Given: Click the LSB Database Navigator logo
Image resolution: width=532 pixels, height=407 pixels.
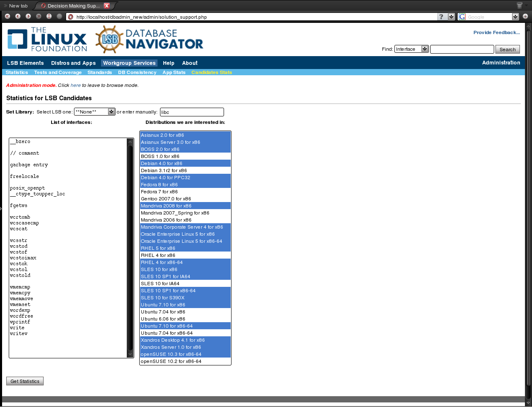Looking at the screenshot, I should pos(149,39).
